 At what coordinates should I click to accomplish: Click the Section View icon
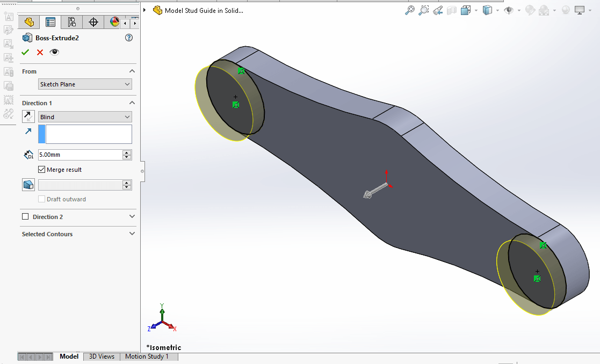coord(452,10)
